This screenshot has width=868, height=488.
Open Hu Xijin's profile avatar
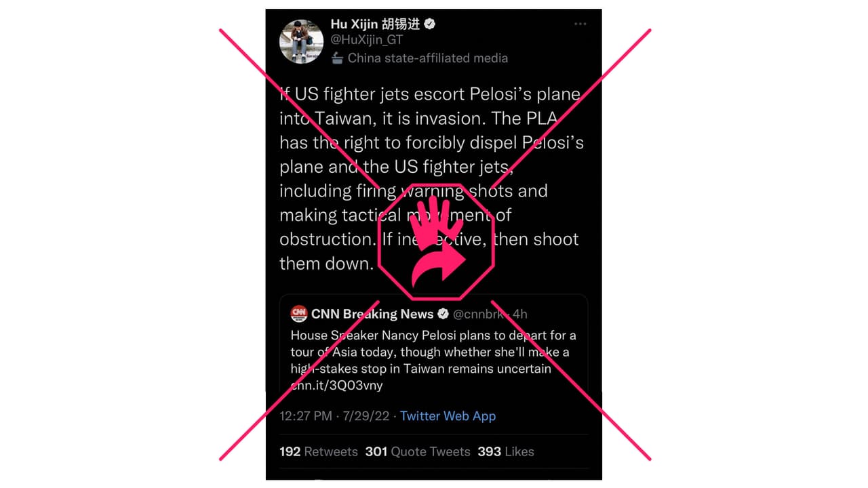click(x=300, y=40)
